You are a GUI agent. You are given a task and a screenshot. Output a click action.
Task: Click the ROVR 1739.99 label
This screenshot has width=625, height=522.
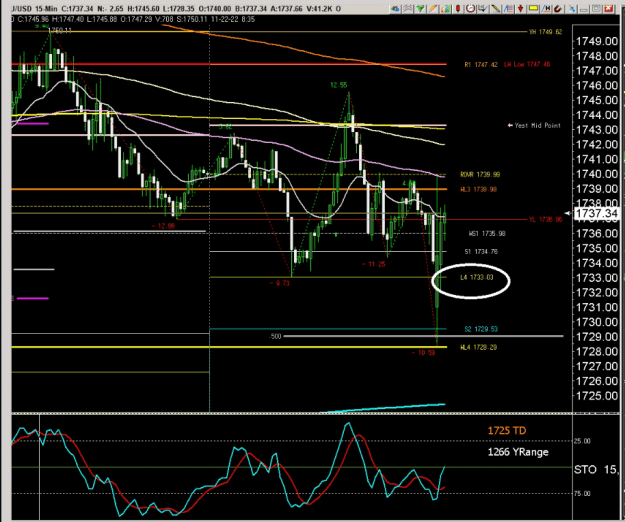click(480, 175)
